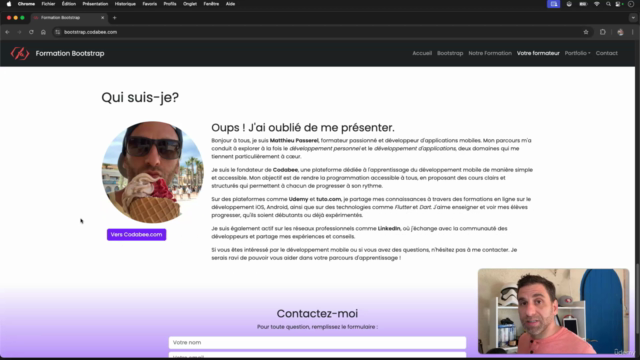640x360 pixels.
Task: Bookmark this page with the star icon
Action: coord(586,32)
